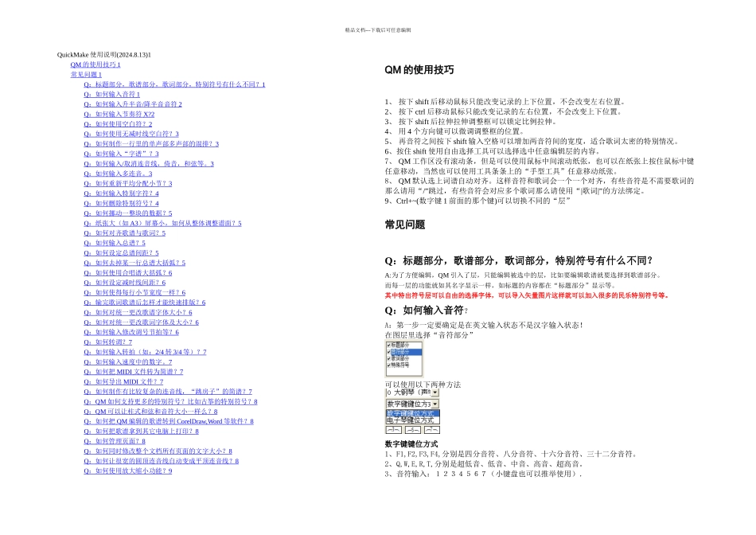Image resolution: width=756 pixels, height=535 pixels.
Task: Open the 圆顶连音线自动变成平顶连音线 link
Action: pyautogui.click(x=162, y=461)
